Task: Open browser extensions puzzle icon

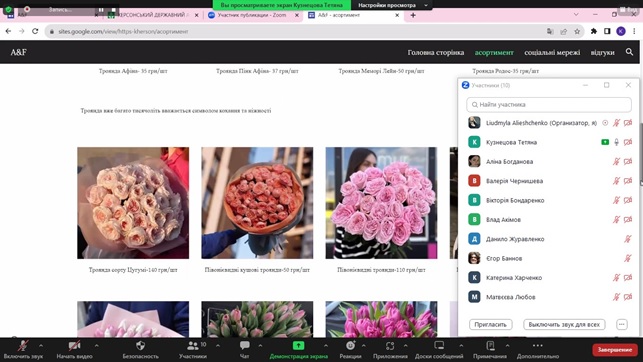Action: pyautogui.click(x=593, y=31)
